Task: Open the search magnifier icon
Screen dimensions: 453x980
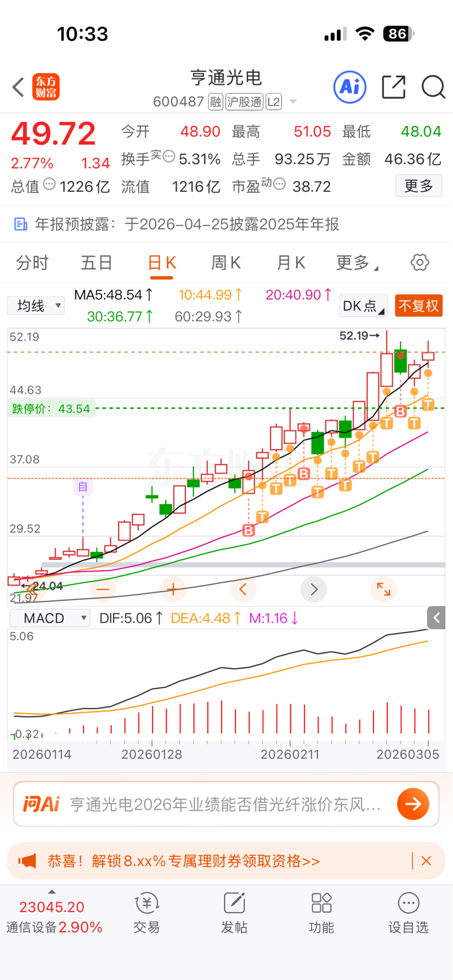Action: (433, 87)
